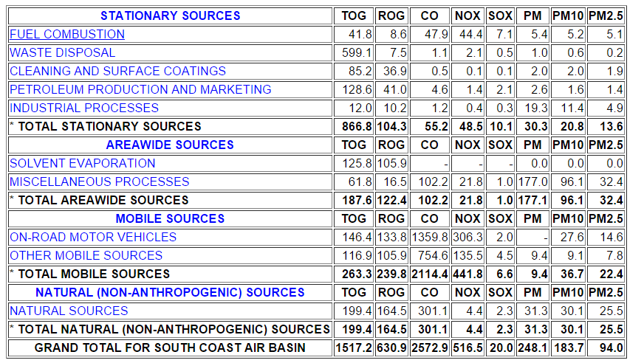Viewport: 644px width, 363px height.
Task: Click the STATIONARY SOURCES section header
Action: click(x=170, y=15)
